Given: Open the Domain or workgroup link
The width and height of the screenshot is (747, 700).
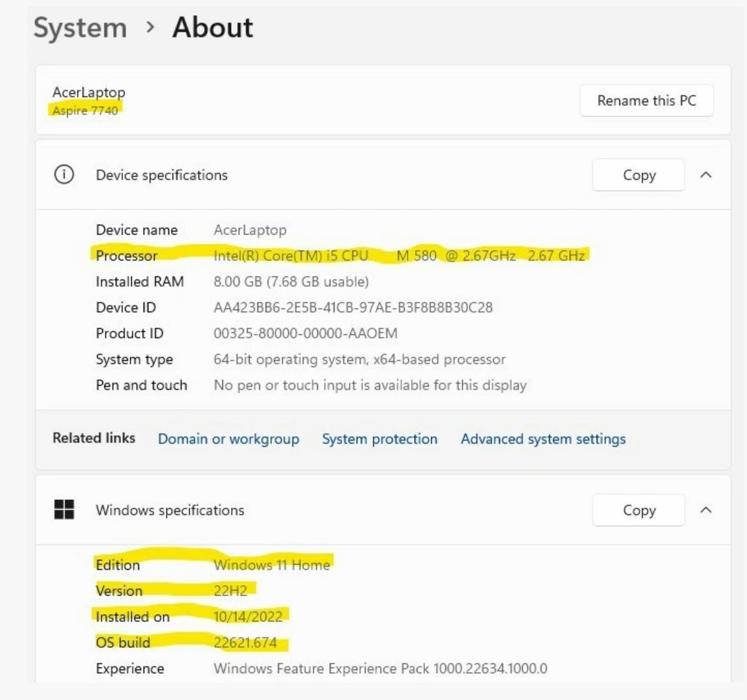Looking at the screenshot, I should point(228,439).
